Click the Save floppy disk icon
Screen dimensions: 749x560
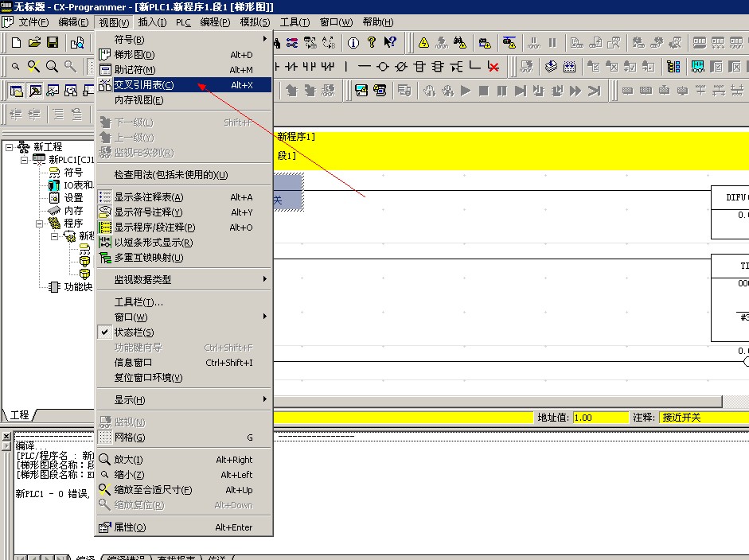pos(53,43)
